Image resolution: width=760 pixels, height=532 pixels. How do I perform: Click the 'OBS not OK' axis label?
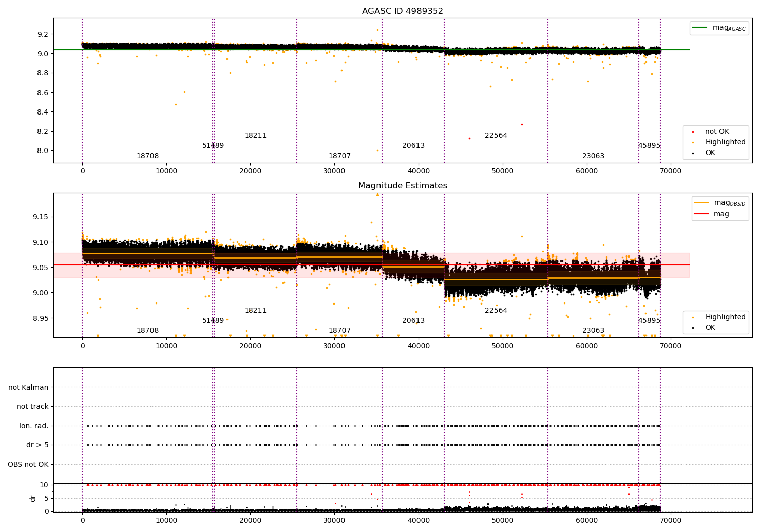pyautogui.click(x=28, y=464)
